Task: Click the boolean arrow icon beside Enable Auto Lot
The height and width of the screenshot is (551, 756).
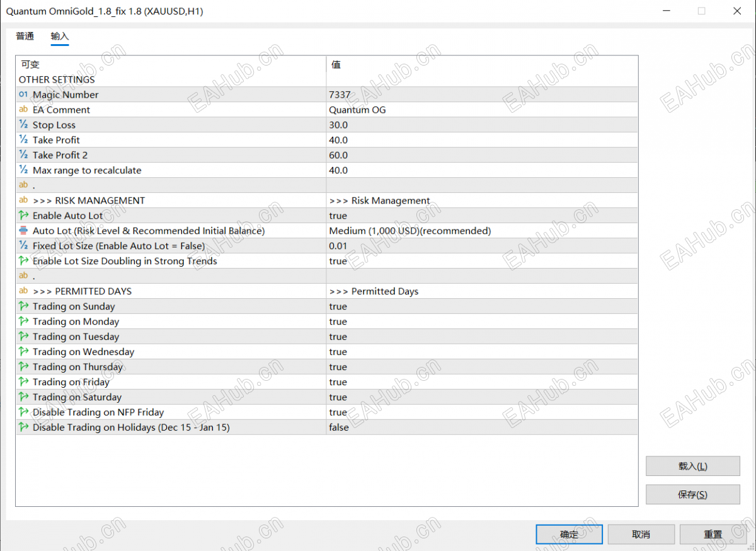Action: [23, 216]
